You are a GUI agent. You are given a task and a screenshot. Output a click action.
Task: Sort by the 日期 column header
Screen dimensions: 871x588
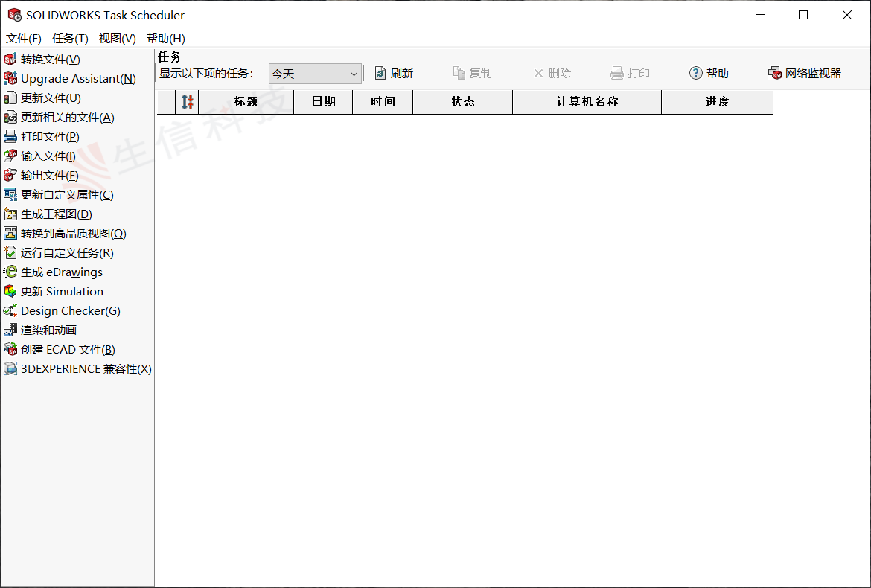323,102
